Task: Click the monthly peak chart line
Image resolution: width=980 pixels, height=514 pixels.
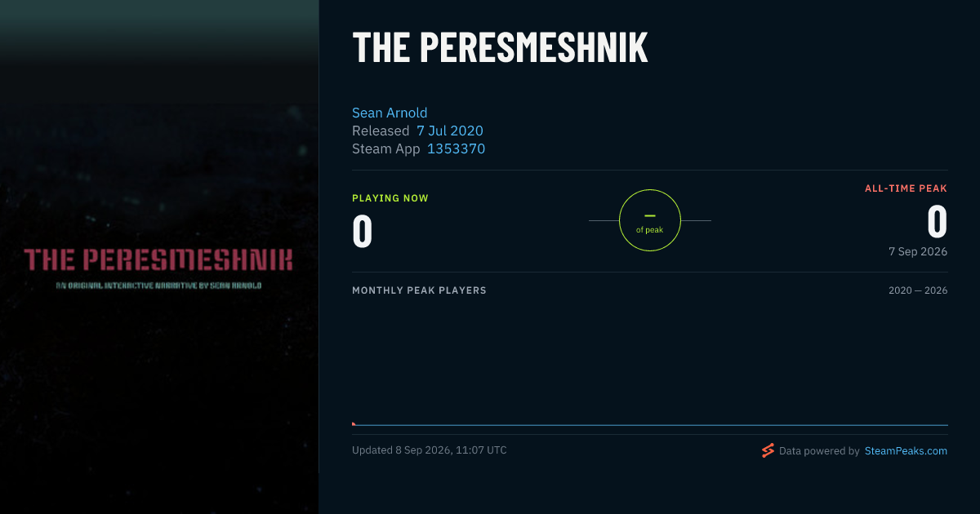Action: pos(650,425)
